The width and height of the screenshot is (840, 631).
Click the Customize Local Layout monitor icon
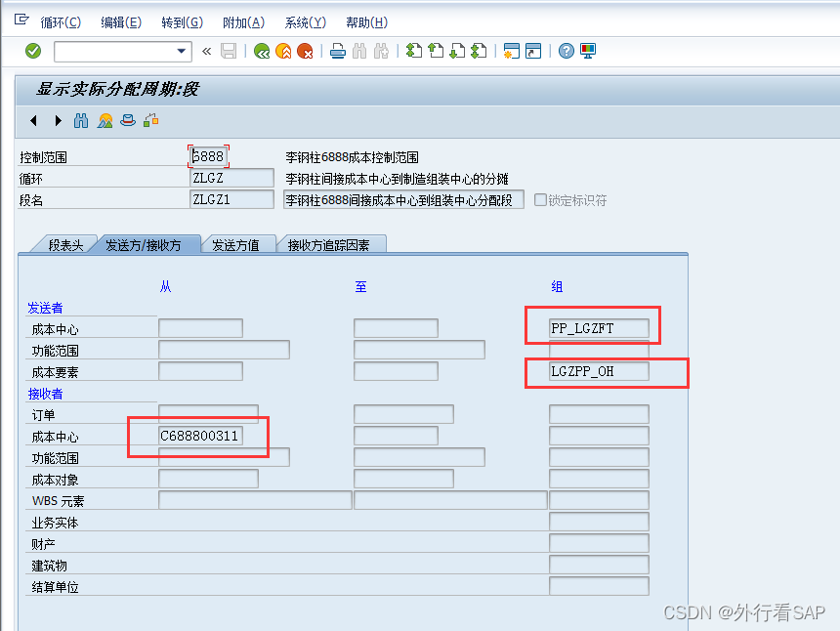pos(588,52)
